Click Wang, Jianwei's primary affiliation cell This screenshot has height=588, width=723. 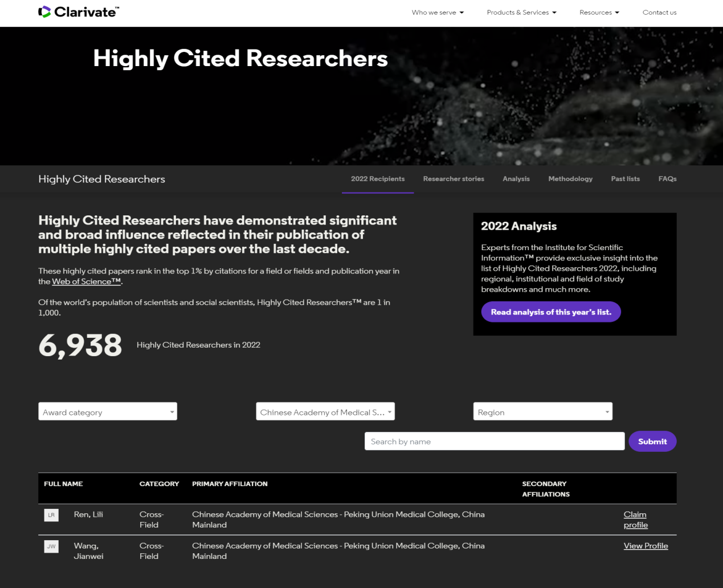[338, 551]
